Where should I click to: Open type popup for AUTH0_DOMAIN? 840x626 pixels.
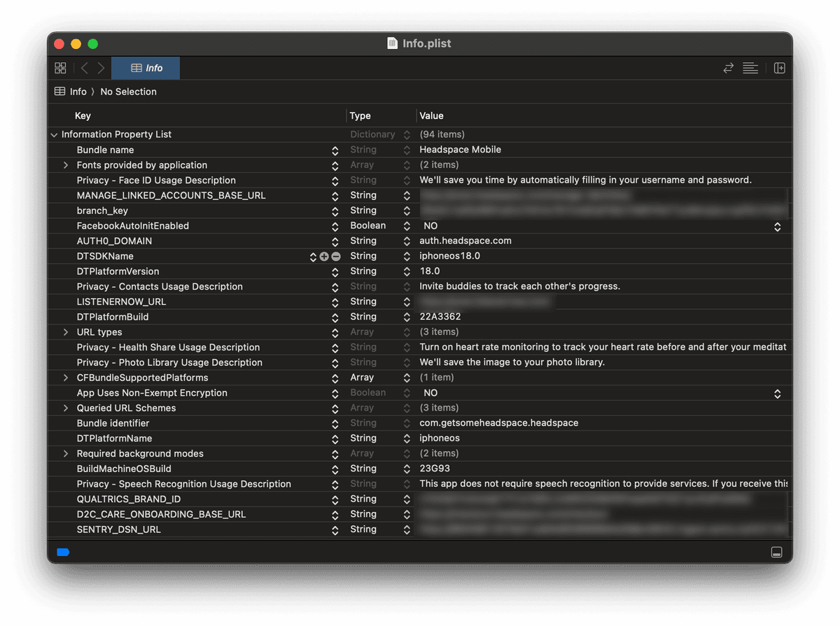pyautogui.click(x=407, y=241)
